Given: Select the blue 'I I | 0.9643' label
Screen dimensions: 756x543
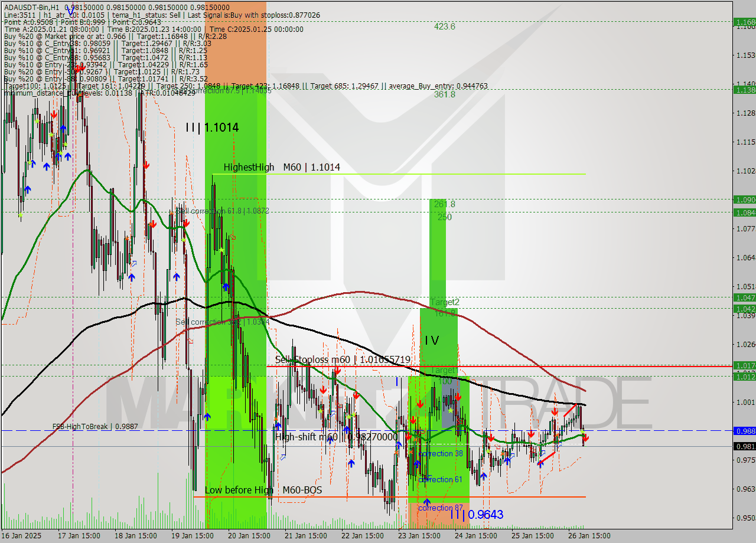Looking at the screenshot, I should pyautogui.click(x=476, y=515).
